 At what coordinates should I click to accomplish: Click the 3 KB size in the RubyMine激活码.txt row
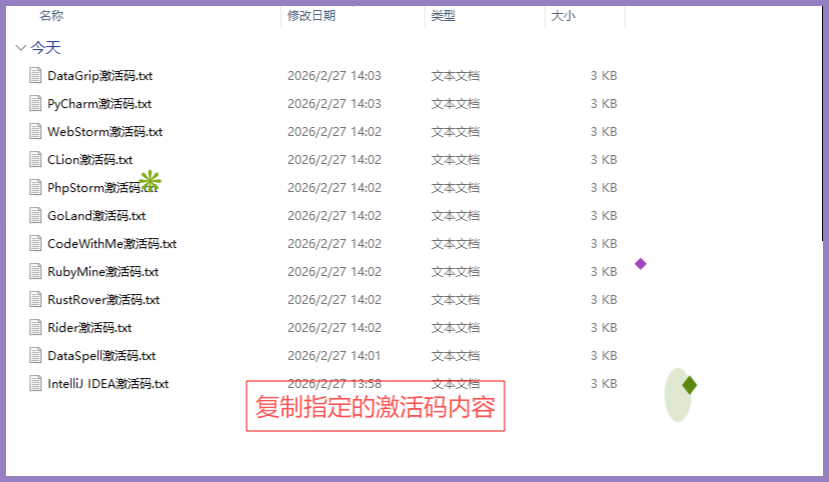pyautogui.click(x=604, y=272)
